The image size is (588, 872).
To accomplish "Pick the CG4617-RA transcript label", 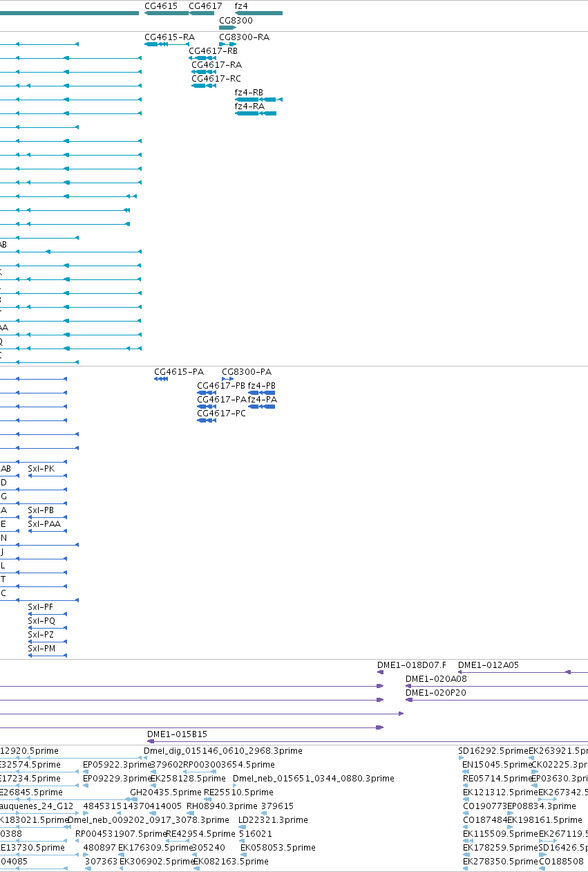I will [x=216, y=64].
